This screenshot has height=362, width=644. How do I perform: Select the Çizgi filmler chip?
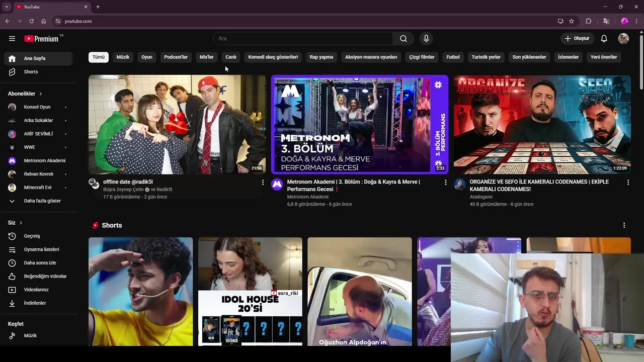422,57
